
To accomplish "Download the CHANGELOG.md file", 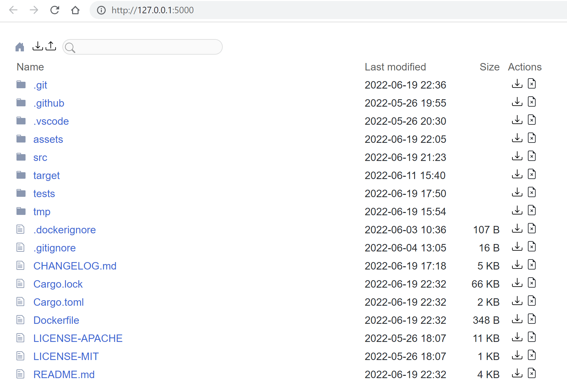I will tap(517, 265).
